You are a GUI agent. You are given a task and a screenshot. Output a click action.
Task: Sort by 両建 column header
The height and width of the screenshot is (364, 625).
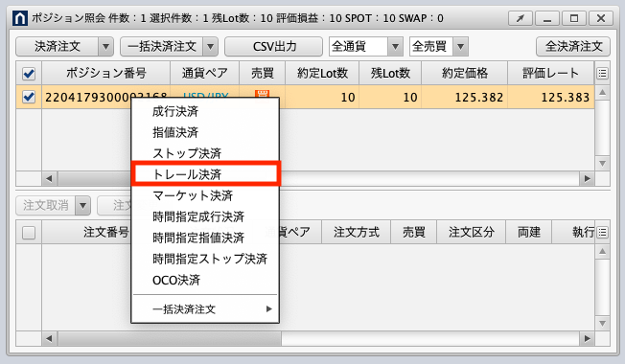[x=528, y=232]
